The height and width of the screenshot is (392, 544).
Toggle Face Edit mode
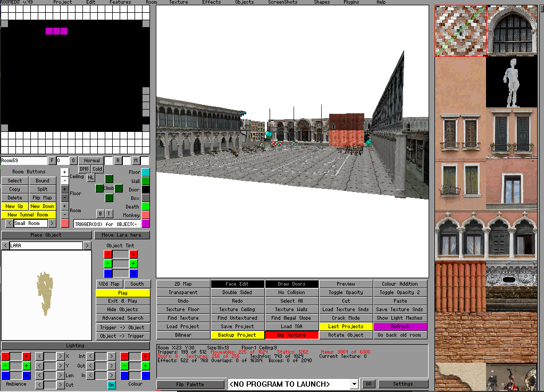click(237, 284)
